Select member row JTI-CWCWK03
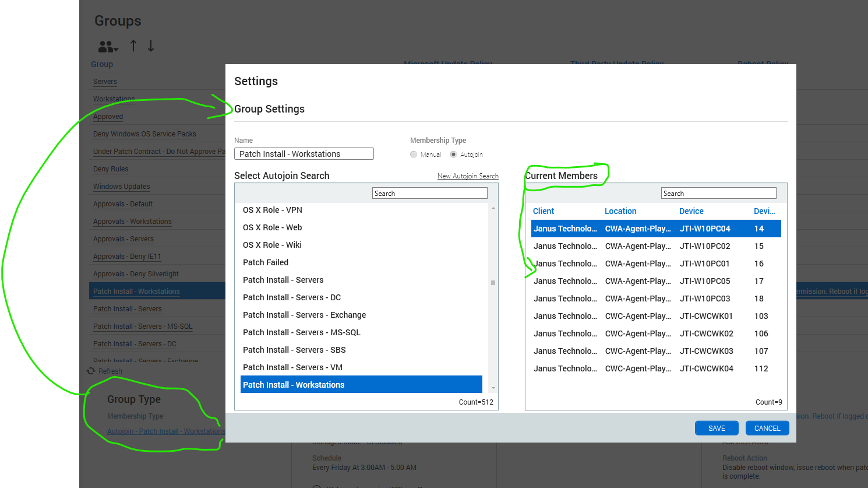This screenshot has height=488, width=868. (655, 351)
